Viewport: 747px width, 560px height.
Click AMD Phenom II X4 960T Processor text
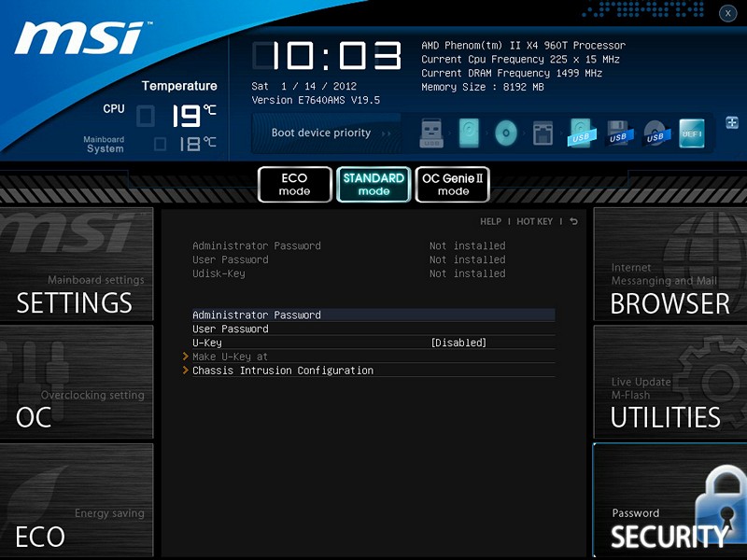(x=523, y=46)
